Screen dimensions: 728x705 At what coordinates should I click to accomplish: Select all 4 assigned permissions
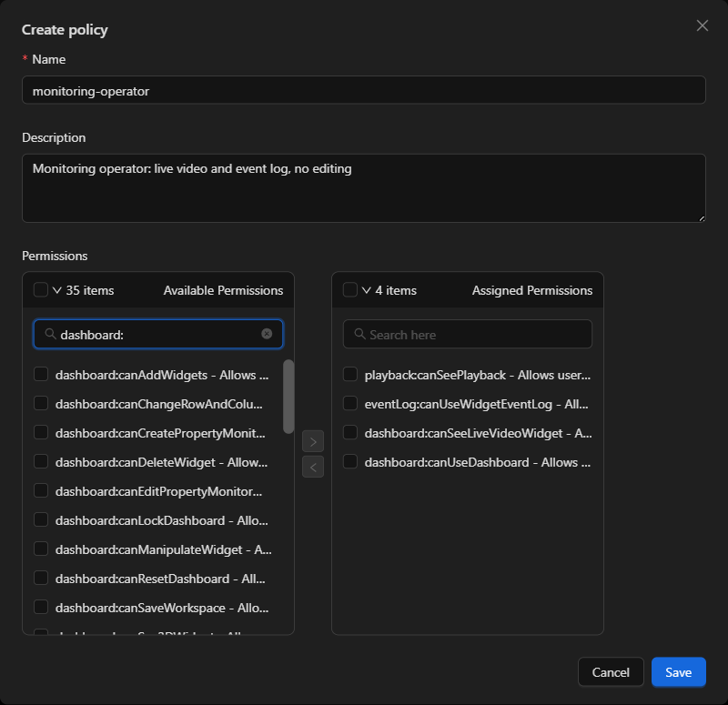tap(350, 289)
